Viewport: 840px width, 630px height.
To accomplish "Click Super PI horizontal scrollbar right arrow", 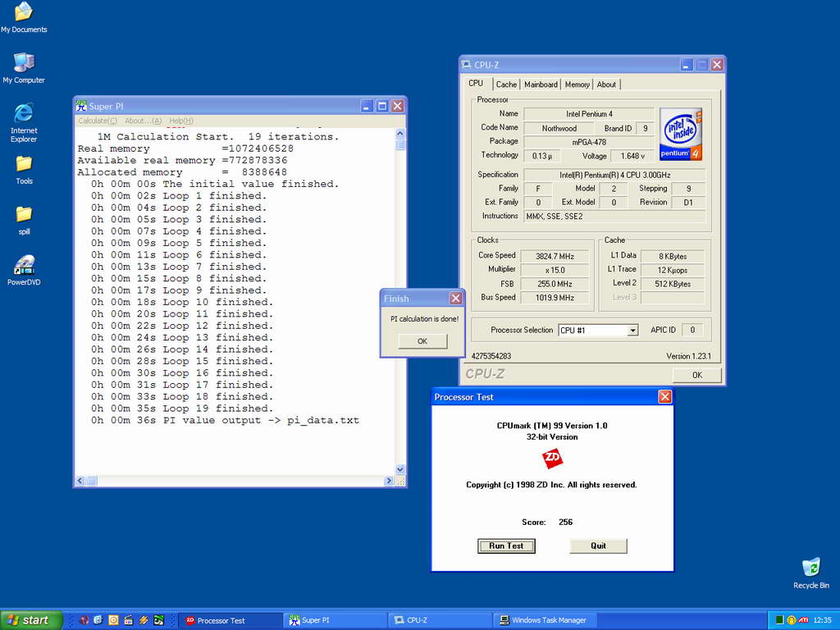I will tap(389, 481).
